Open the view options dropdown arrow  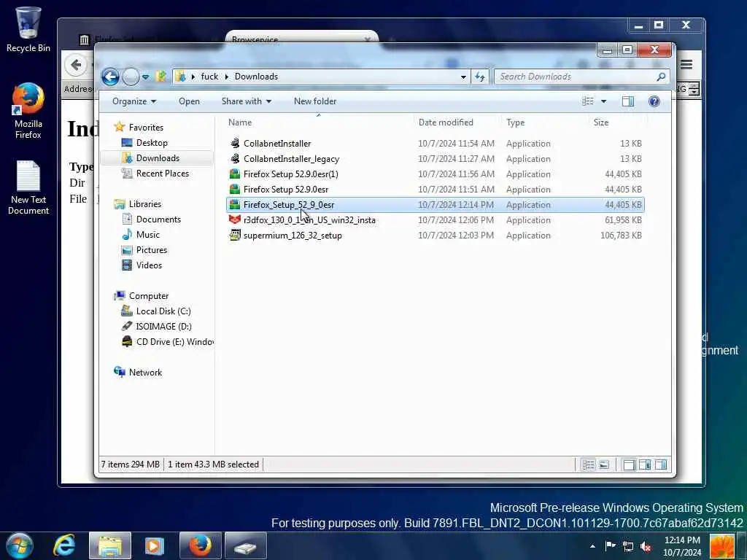[x=603, y=101]
